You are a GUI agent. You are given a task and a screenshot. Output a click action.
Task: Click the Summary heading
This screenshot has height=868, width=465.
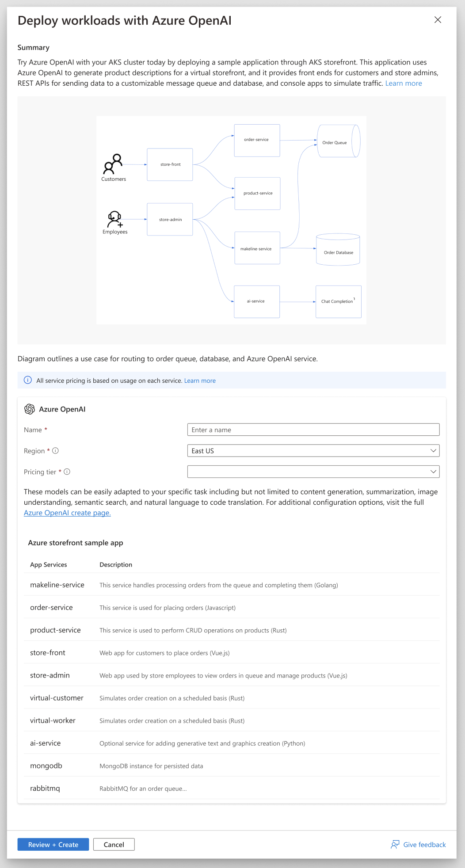pyautogui.click(x=34, y=48)
